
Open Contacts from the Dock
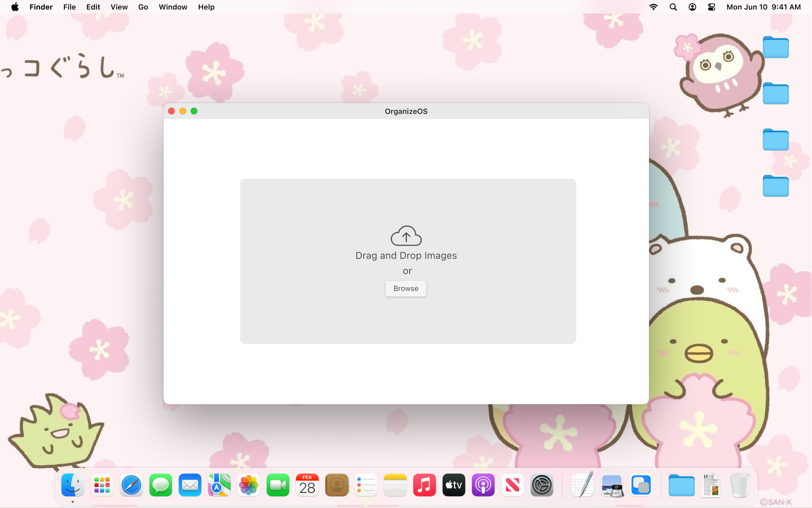click(x=336, y=485)
